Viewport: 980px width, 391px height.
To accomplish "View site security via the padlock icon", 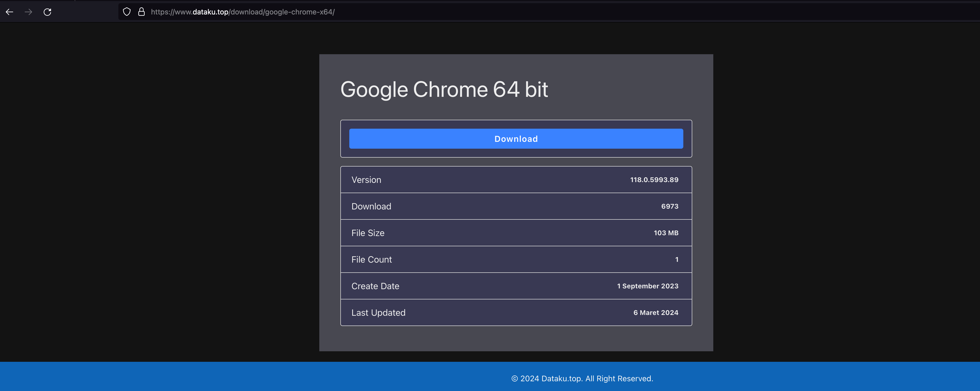I will 142,12.
